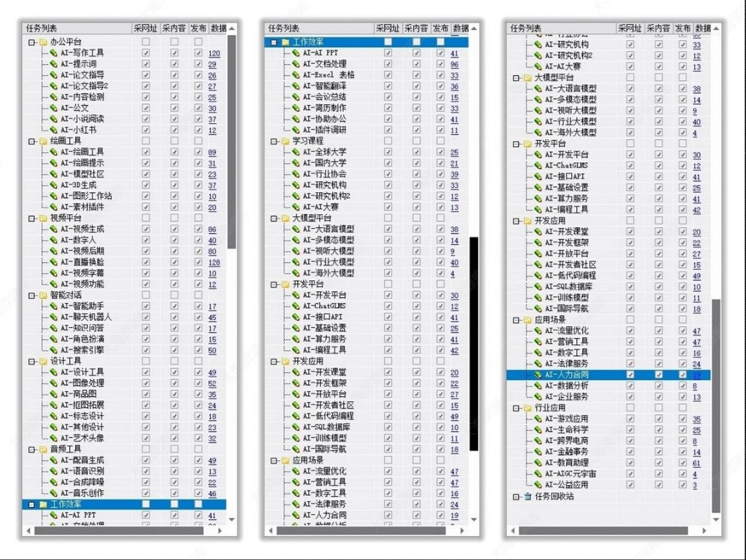
Task: Open data count 120 for AI-写作工具
Action: pos(214,53)
